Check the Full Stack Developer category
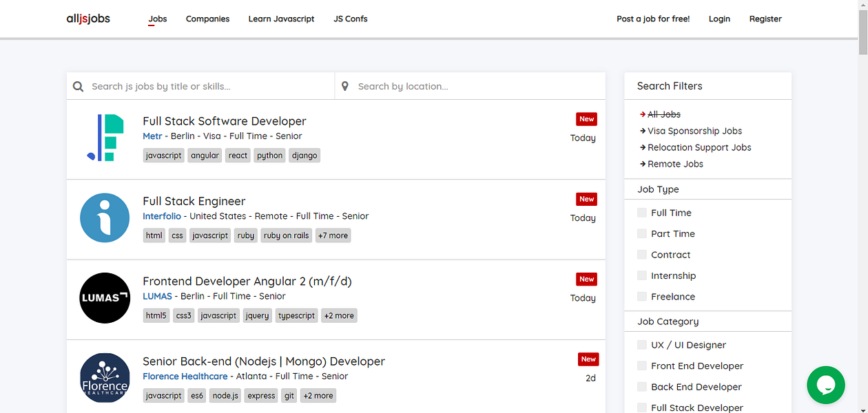The width and height of the screenshot is (868, 413). [x=642, y=407]
